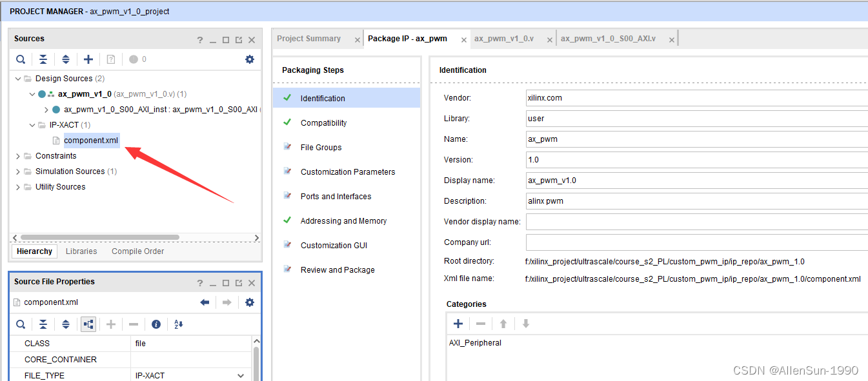Open the Addressing and Memory packaging step

347,221
